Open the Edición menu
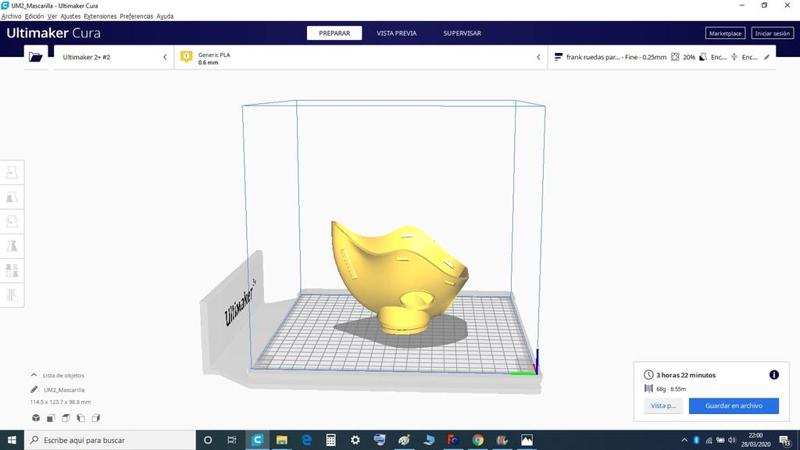The image size is (800, 450). coord(34,16)
